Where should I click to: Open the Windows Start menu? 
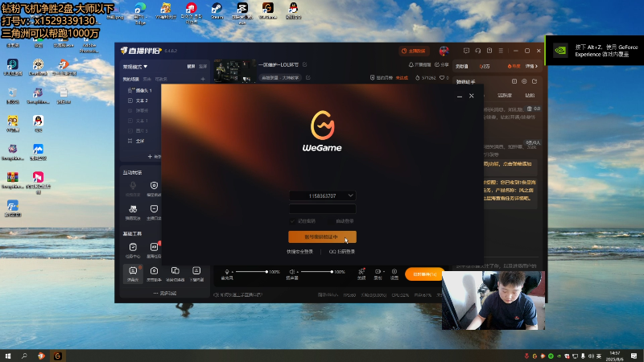[x=8, y=356]
